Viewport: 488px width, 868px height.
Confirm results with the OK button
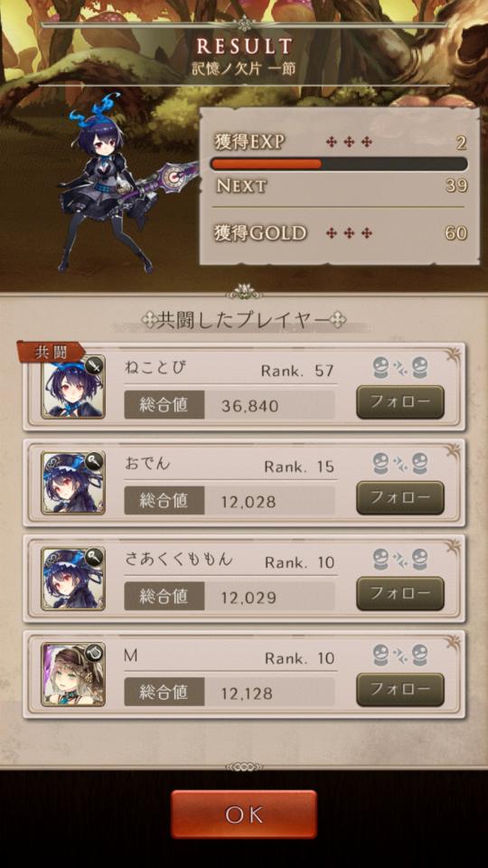tap(244, 814)
